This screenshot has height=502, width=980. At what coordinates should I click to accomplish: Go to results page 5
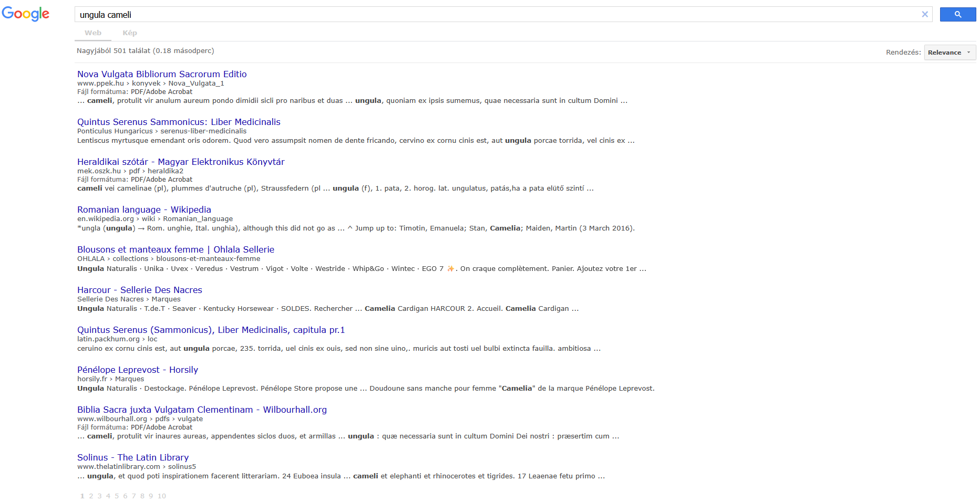click(x=117, y=496)
